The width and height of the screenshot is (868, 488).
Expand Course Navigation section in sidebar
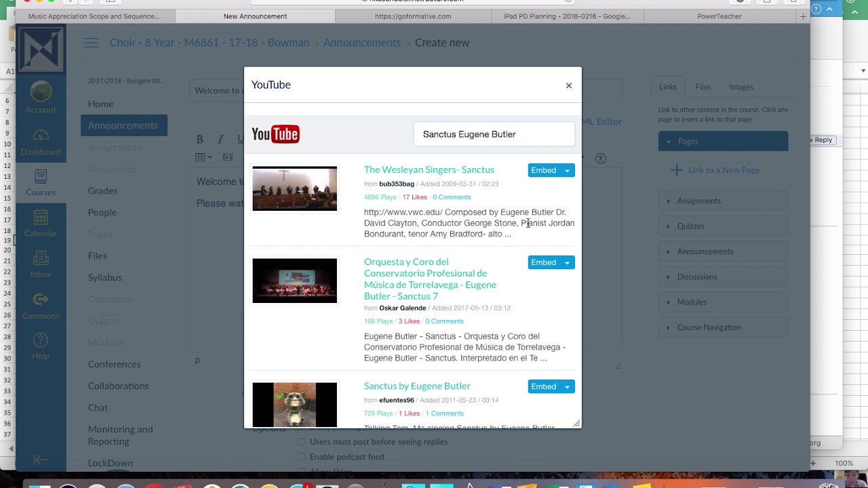coord(723,327)
